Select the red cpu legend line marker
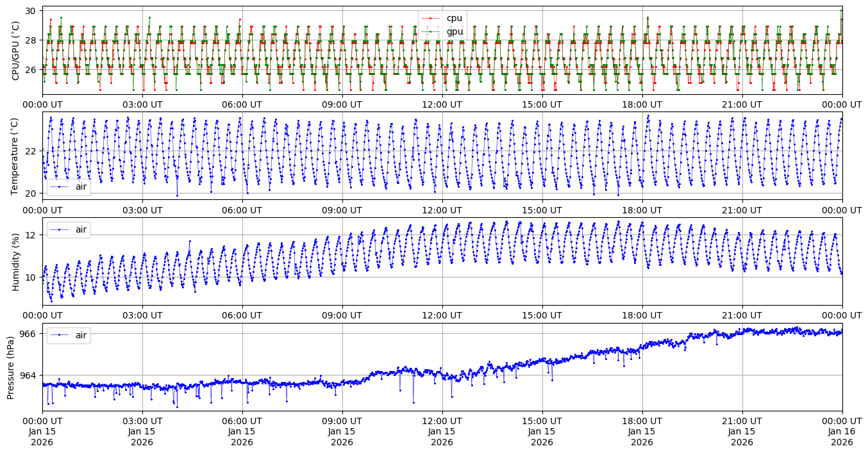The width and height of the screenshot is (868, 453). (x=430, y=19)
